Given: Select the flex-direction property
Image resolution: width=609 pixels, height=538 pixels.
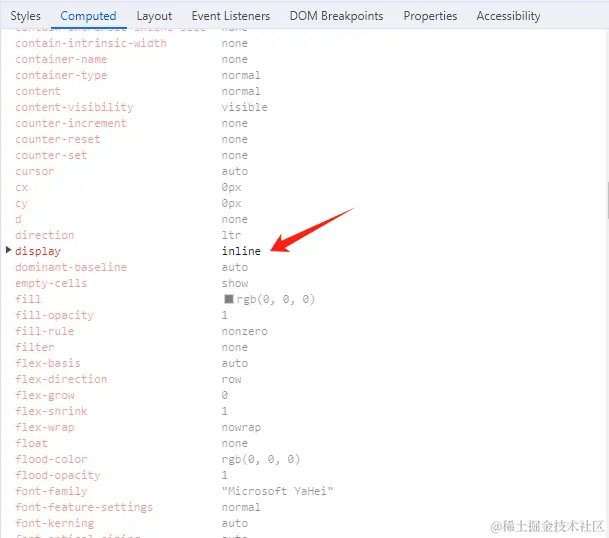Looking at the screenshot, I should tap(61, 379).
